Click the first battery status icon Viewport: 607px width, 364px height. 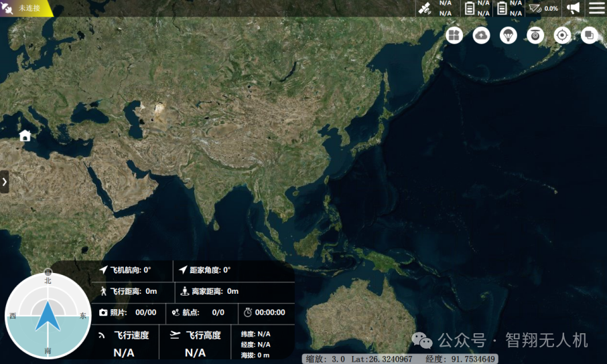click(470, 8)
